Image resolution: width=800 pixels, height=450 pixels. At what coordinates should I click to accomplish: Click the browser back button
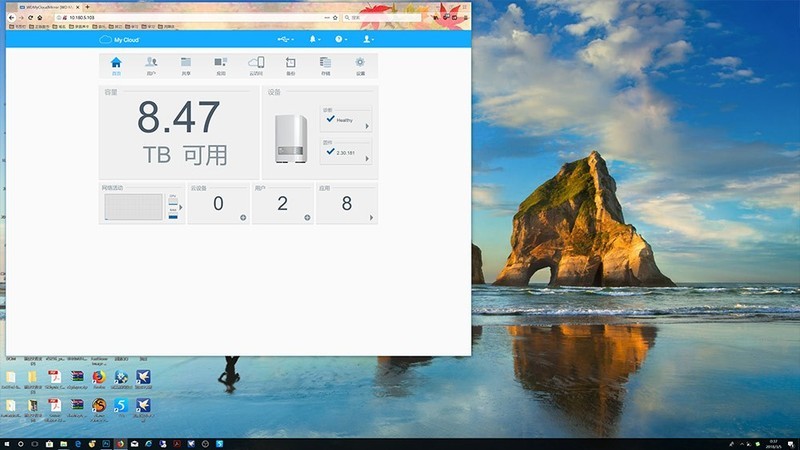pyautogui.click(x=11, y=17)
